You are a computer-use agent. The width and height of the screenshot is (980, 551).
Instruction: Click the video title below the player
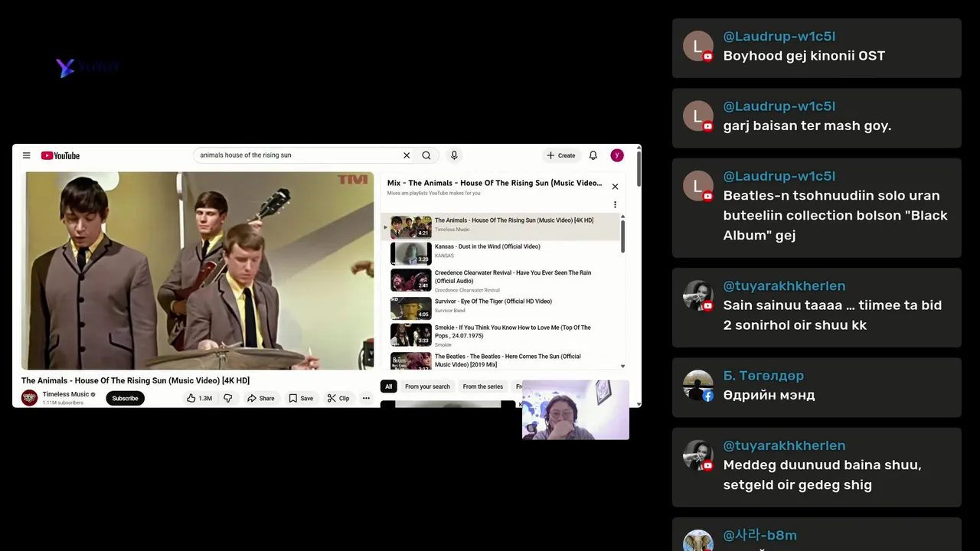[x=136, y=380]
